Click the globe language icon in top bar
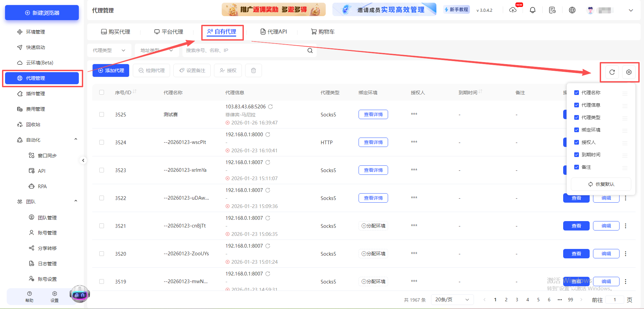Image resolution: width=644 pixels, height=309 pixels. click(x=572, y=10)
